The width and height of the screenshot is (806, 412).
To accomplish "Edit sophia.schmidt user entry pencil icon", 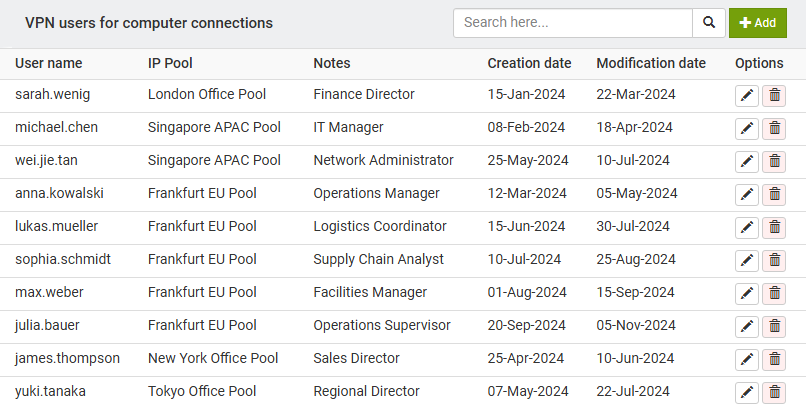I will coord(746,261).
